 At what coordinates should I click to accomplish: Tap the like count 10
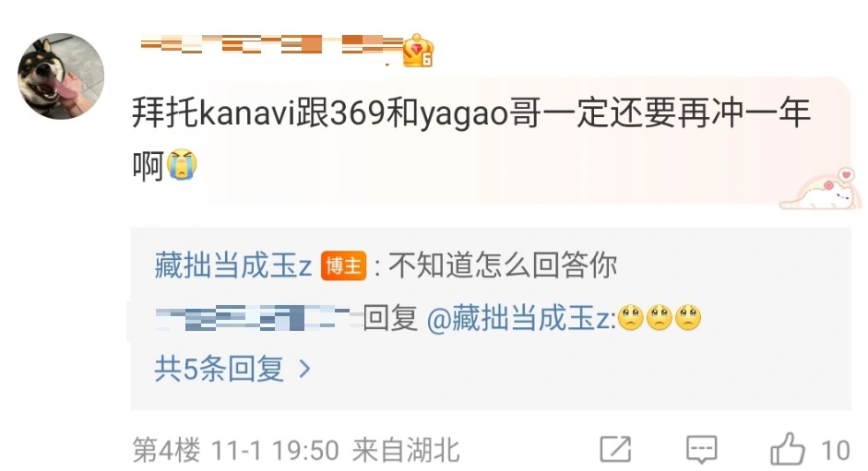(836, 451)
